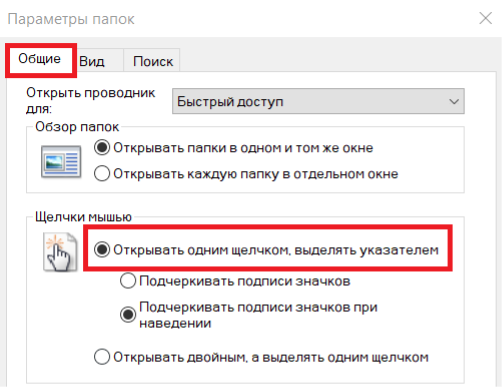Click the folder browse preview icon

[61, 161]
